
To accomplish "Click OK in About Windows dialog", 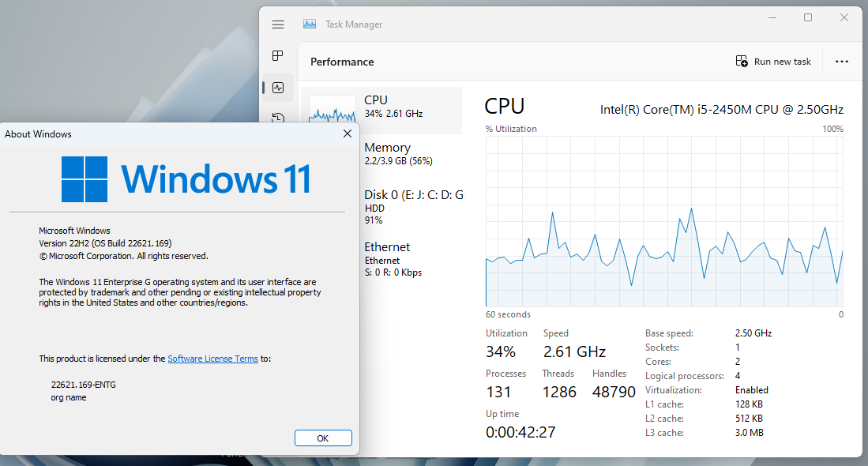I will coord(323,438).
